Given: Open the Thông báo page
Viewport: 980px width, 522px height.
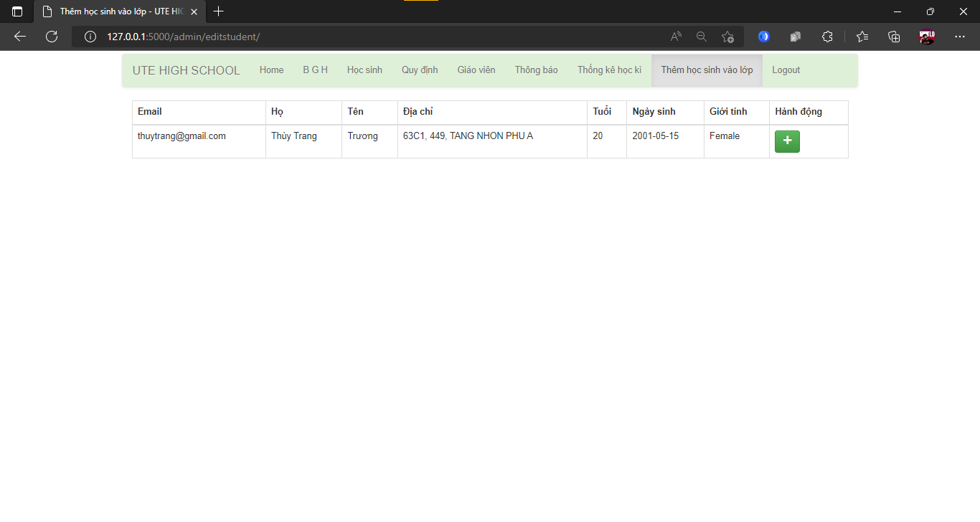Looking at the screenshot, I should pyautogui.click(x=536, y=70).
